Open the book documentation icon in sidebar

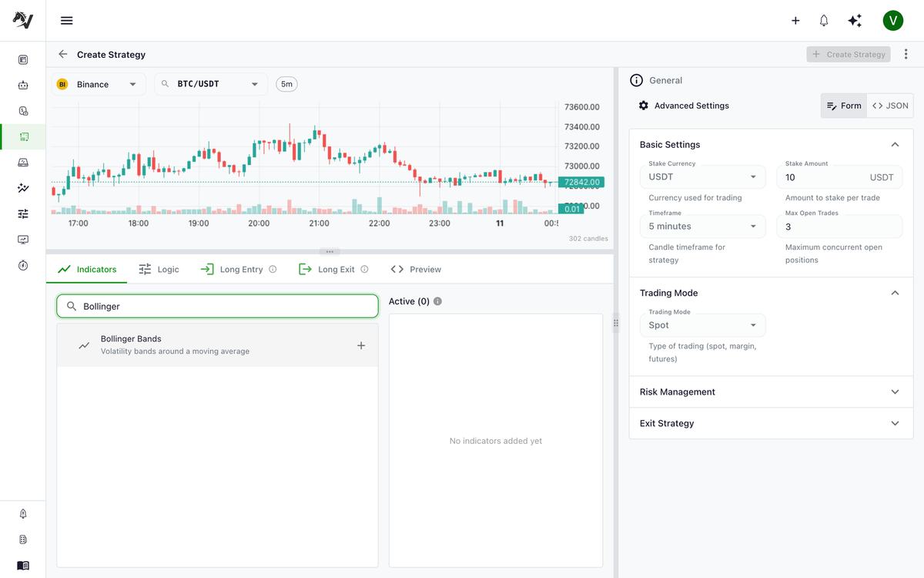coord(23,565)
